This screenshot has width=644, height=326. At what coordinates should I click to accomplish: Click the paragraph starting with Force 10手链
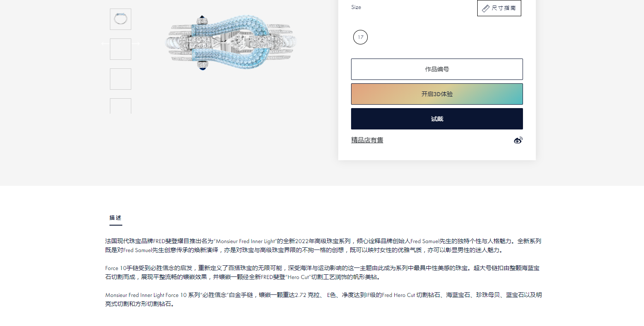323,272
